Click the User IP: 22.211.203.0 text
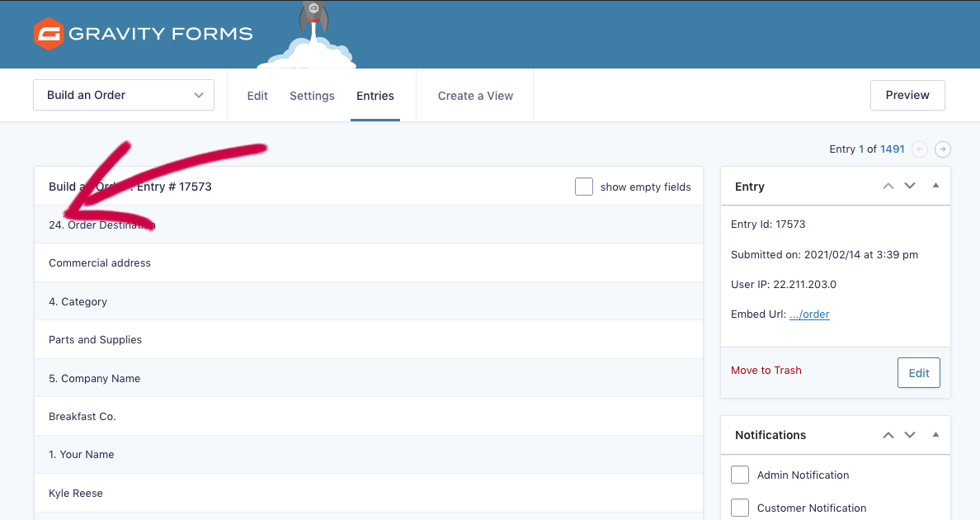980x520 pixels. tap(784, 285)
